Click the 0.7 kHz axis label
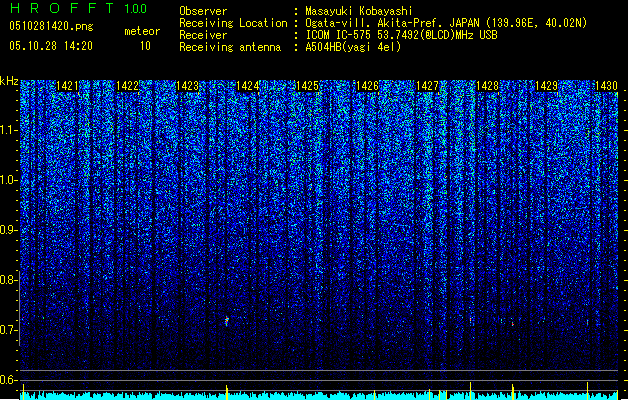 coord(9,330)
